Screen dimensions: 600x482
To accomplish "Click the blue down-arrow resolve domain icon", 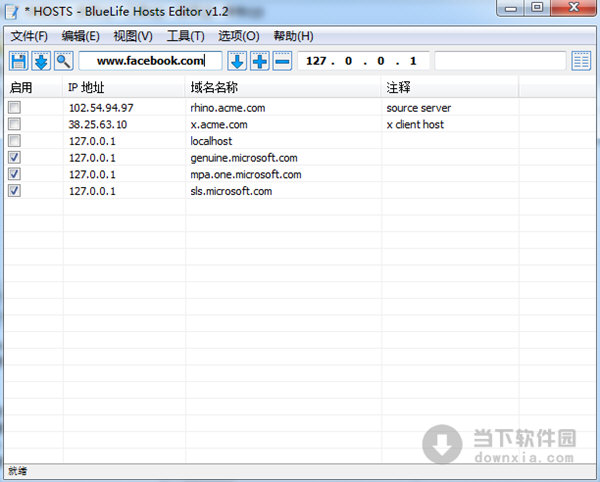I will [237, 61].
